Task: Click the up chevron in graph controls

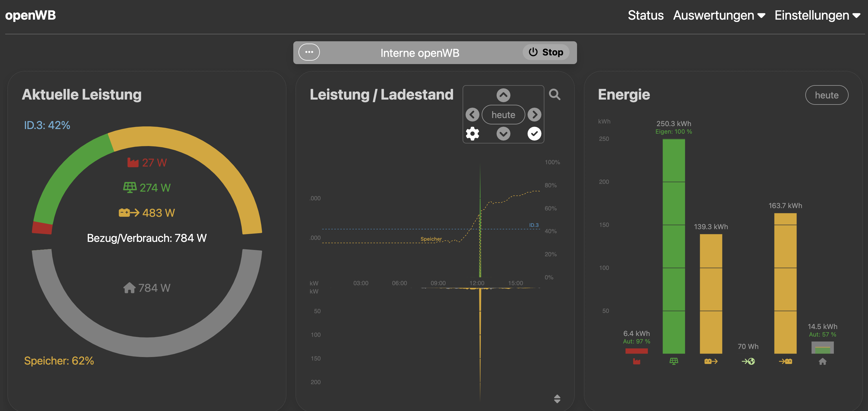Action: (x=503, y=95)
